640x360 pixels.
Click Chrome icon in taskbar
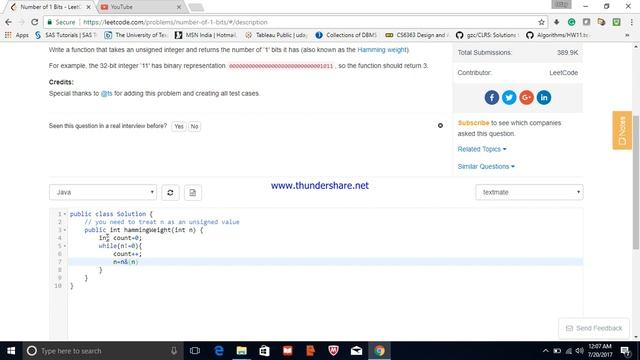379,351
